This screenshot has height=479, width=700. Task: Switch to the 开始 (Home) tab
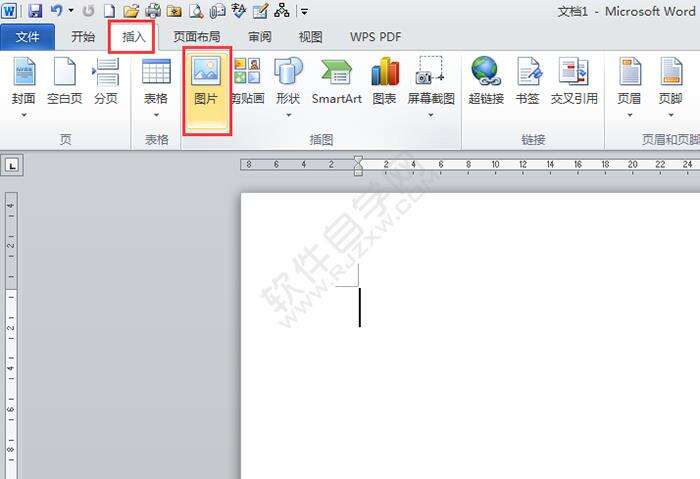click(83, 37)
